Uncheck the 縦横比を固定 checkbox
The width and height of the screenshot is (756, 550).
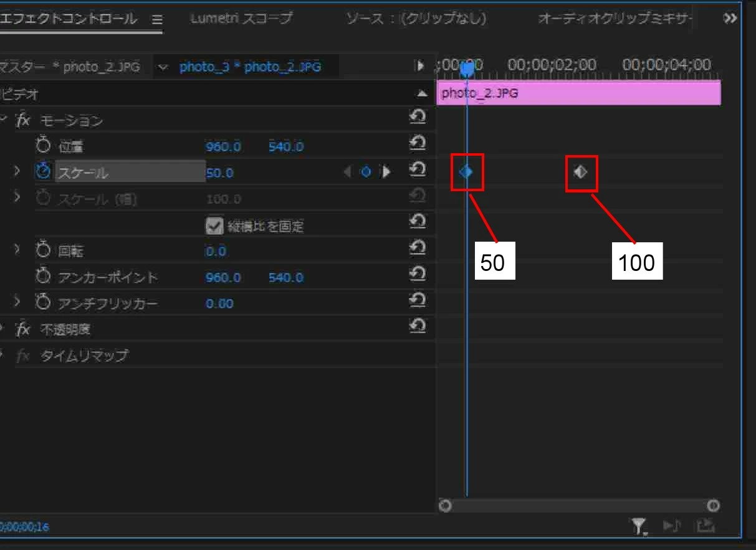coord(214,225)
